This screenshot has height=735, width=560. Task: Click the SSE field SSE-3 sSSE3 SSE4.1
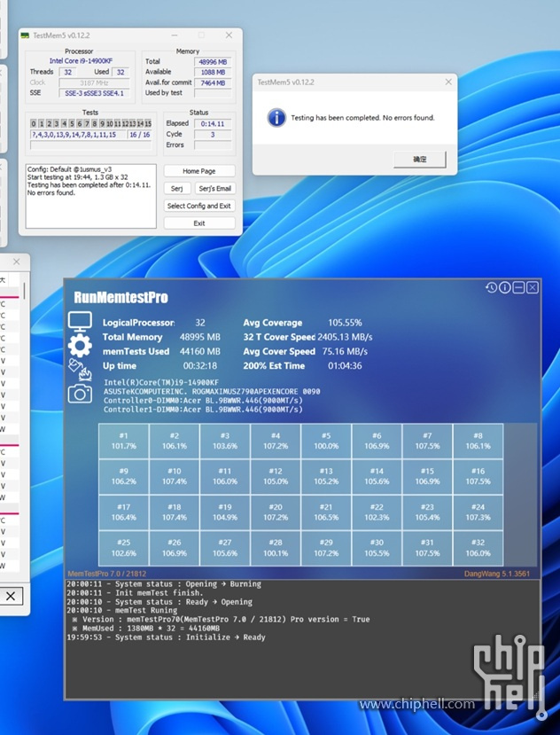pos(94,93)
